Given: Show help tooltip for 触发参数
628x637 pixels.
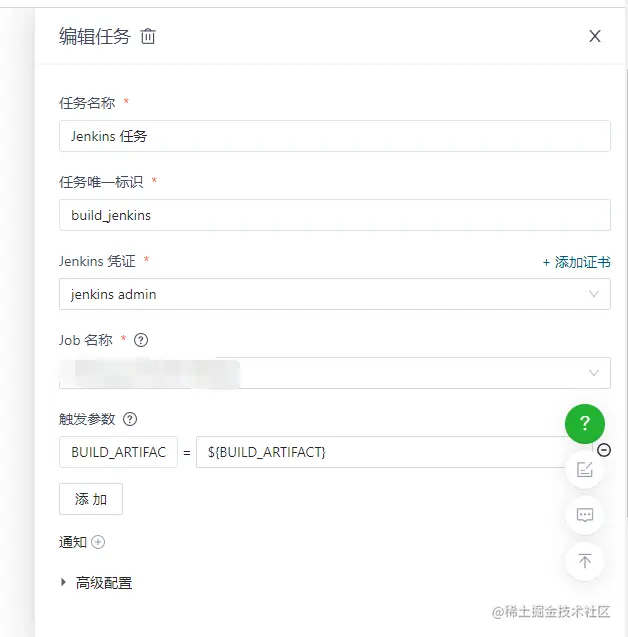Looking at the screenshot, I should coord(130,419).
